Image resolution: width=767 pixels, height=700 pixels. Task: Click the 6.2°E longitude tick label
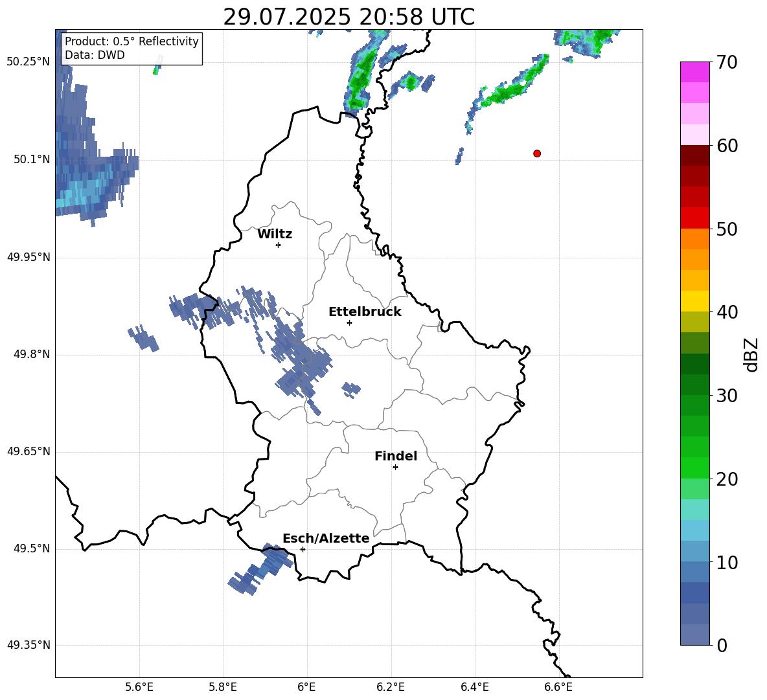click(391, 687)
